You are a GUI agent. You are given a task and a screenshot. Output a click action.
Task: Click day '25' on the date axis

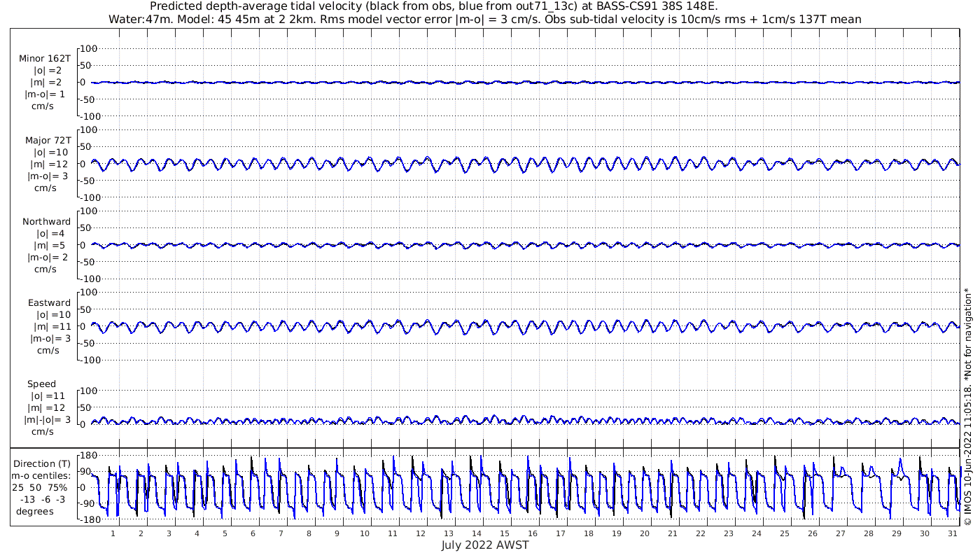785,533
